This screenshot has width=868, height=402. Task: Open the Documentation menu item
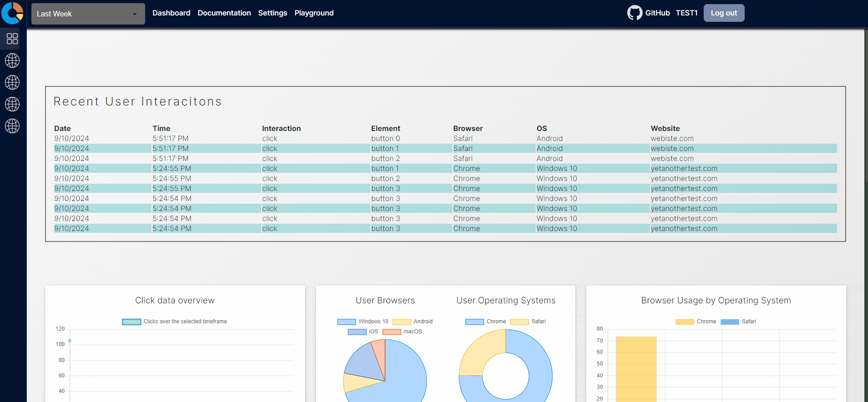[224, 13]
